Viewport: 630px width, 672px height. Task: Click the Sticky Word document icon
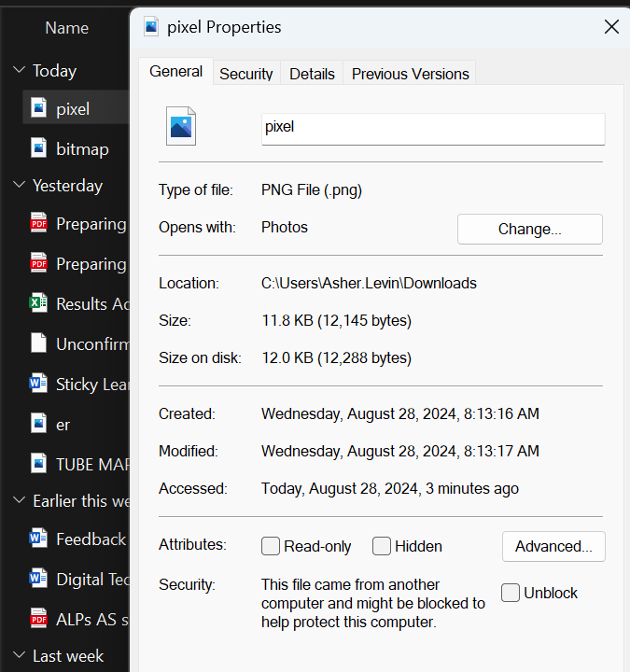(38, 384)
